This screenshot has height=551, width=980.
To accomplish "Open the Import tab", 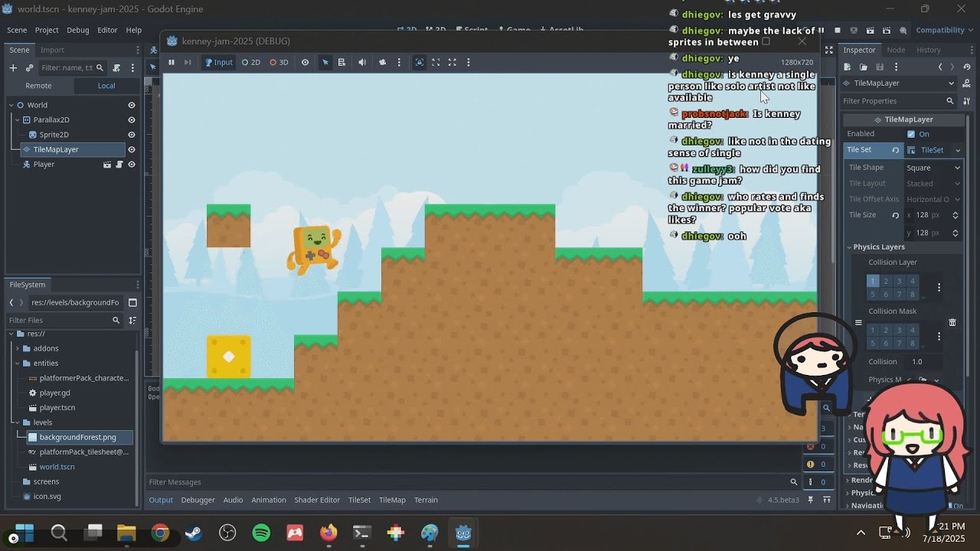I will click(x=52, y=50).
